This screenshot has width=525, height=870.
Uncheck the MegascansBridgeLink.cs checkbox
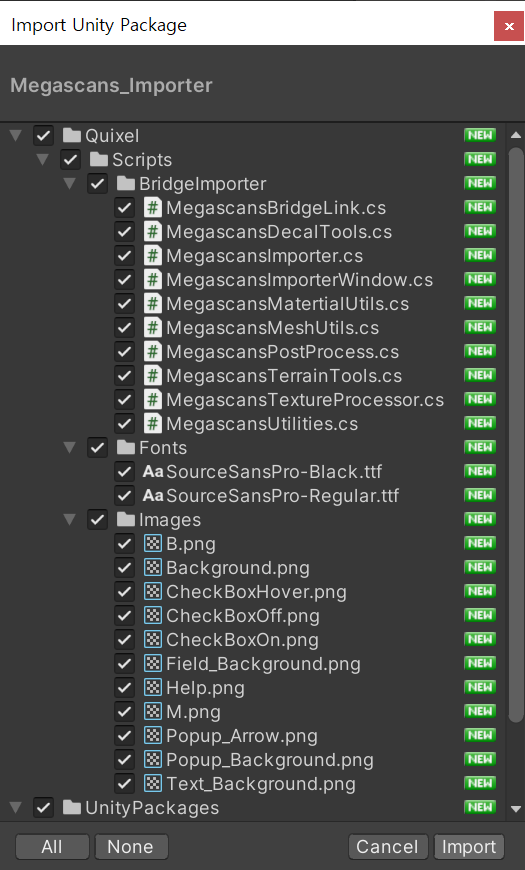pos(124,208)
